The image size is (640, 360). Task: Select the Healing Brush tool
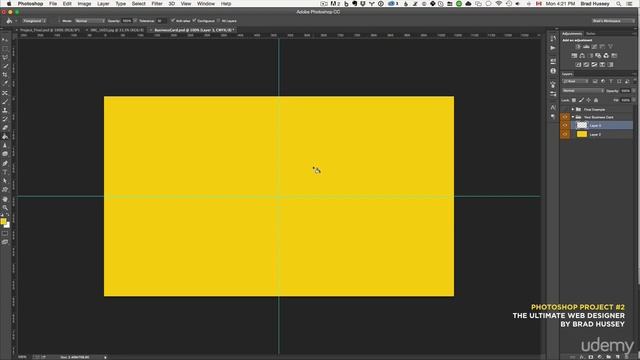click(x=5, y=93)
